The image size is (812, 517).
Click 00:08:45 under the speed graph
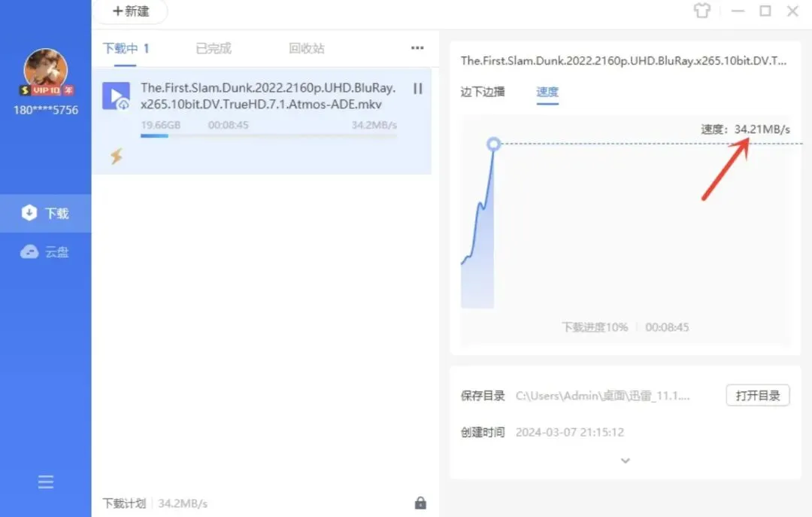tap(667, 327)
